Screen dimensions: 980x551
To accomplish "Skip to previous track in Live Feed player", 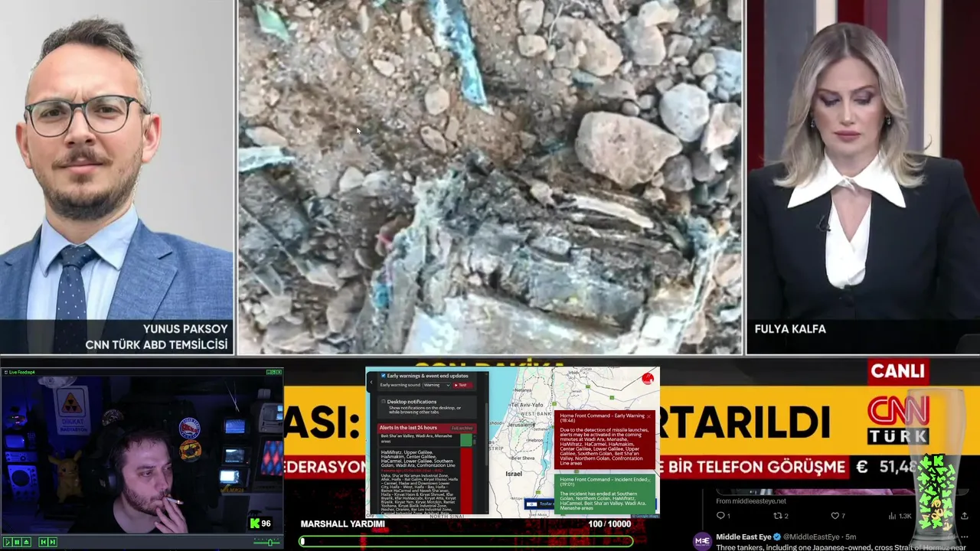I will coord(44,543).
